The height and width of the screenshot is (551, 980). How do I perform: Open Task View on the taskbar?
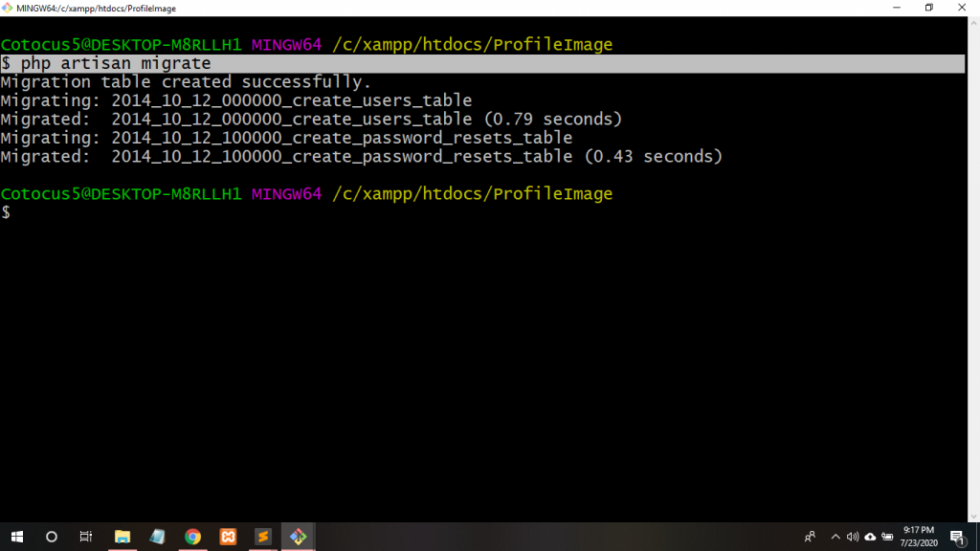click(x=85, y=537)
